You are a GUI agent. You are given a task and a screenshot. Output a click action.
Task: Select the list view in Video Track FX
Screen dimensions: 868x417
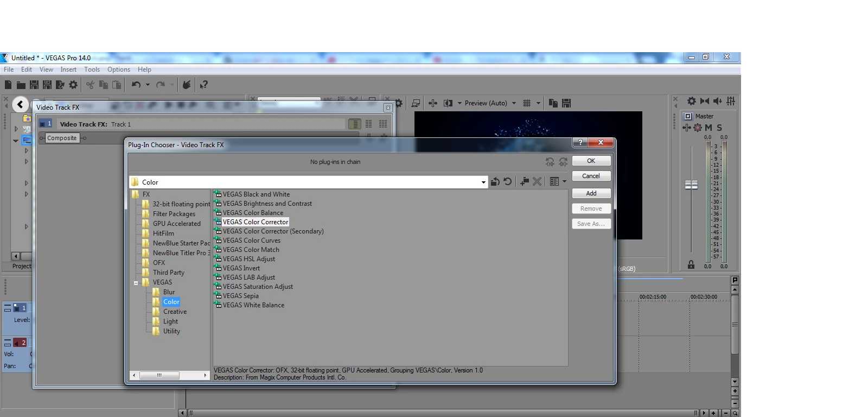[355, 124]
